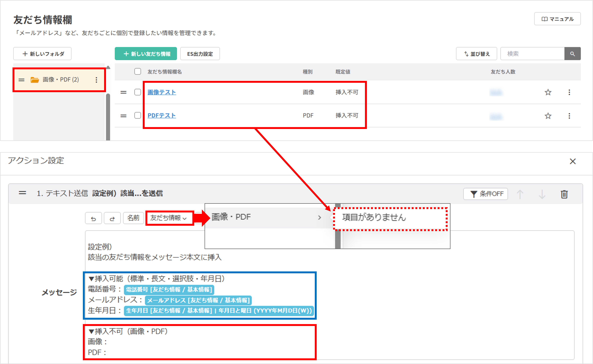Create a 新しいフォルダ
Viewport: 593px width, 364px height.
[x=42, y=53]
